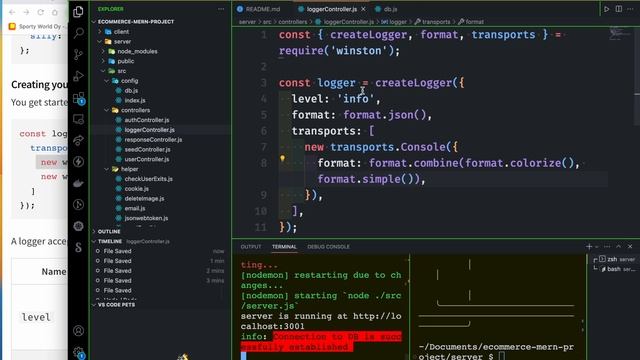This screenshot has height=360, width=640.
Task: Go back in the browser window
Action: point(12,12)
